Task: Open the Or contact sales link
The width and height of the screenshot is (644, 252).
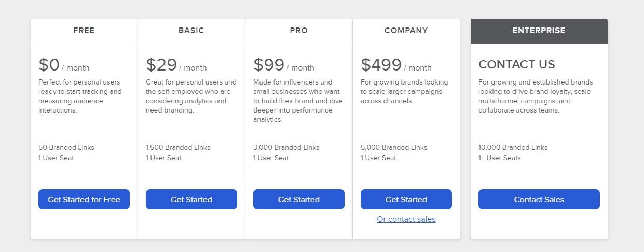Action: 406,219
